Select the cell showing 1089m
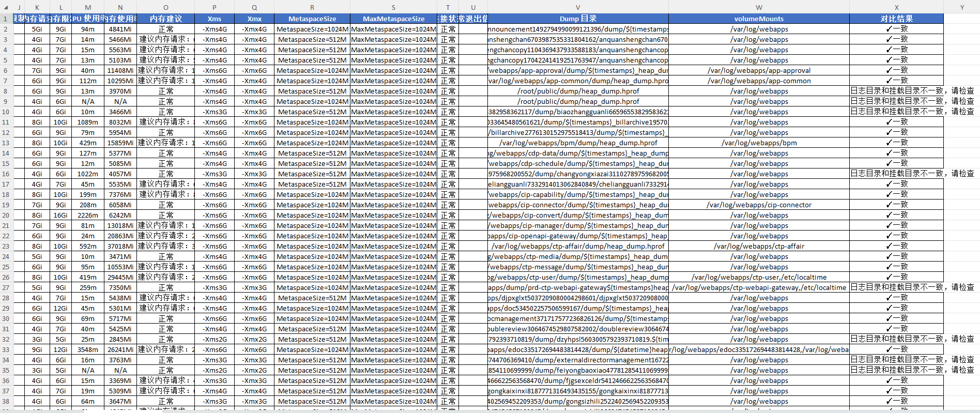 [88, 122]
